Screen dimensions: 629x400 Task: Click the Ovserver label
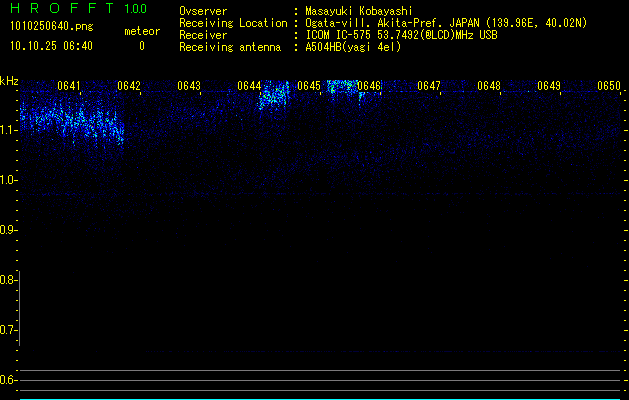tap(203, 11)
